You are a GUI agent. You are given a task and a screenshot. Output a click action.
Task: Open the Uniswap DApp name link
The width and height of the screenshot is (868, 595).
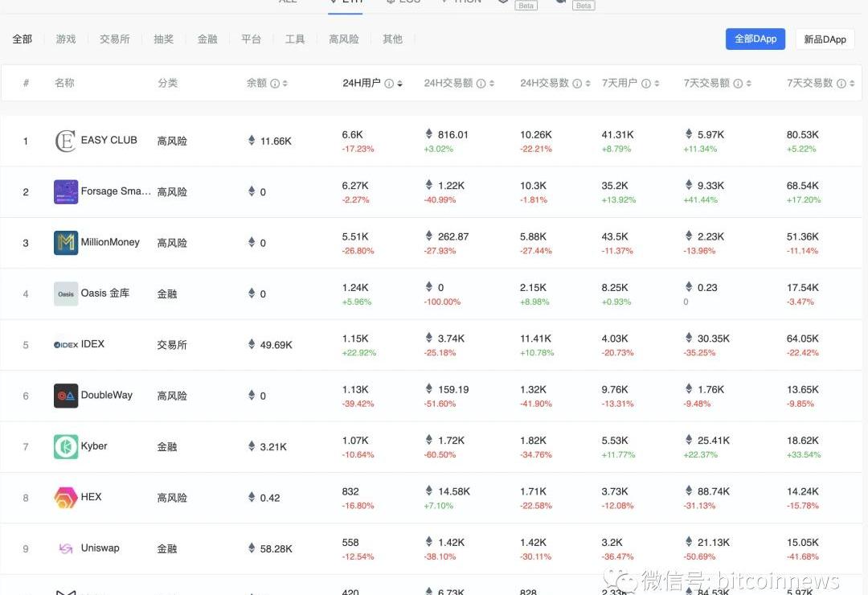point(100,548)
